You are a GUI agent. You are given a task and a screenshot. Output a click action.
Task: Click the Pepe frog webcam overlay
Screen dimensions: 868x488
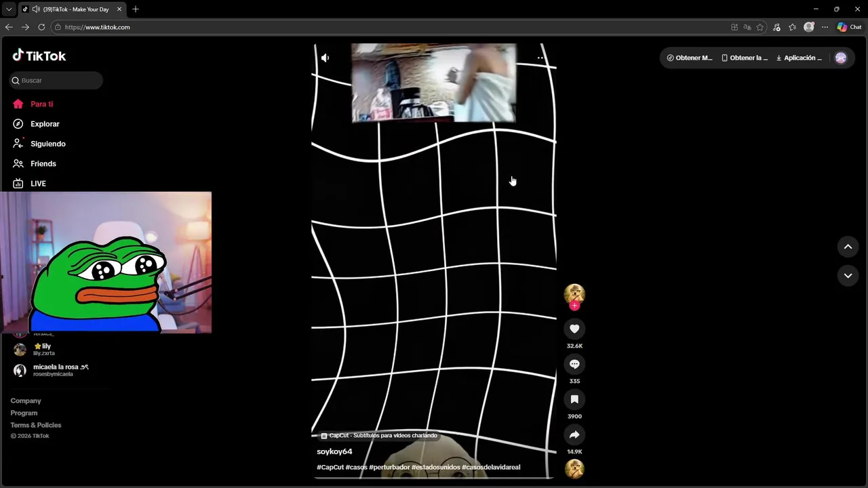pos(106,262)
